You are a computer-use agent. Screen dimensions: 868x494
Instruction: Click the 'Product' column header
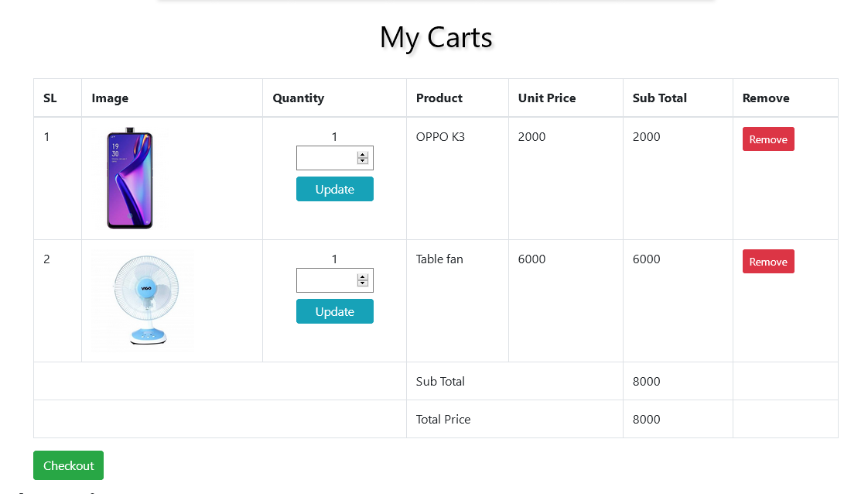coord(439,98)
